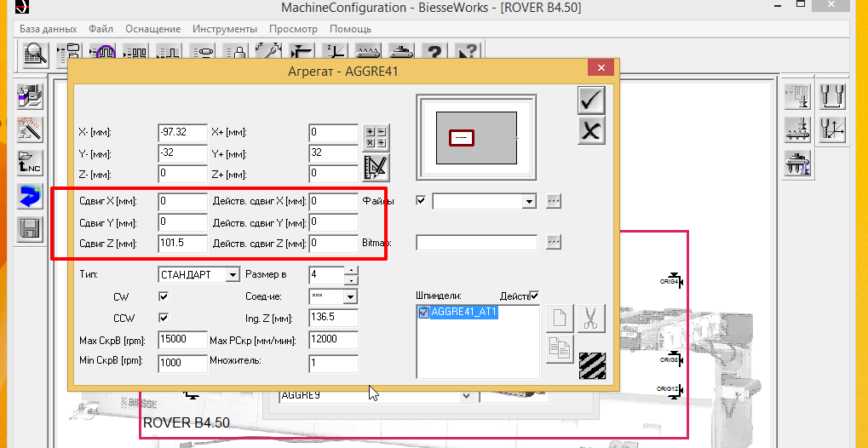Image resolution: width=868 pixels, height=448 pixels.
Task: Click the drill with axes icon at right
Action: 831,130
